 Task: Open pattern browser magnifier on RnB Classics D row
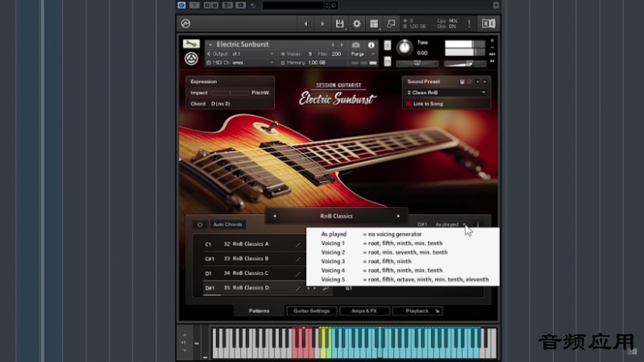click(325, 289)
